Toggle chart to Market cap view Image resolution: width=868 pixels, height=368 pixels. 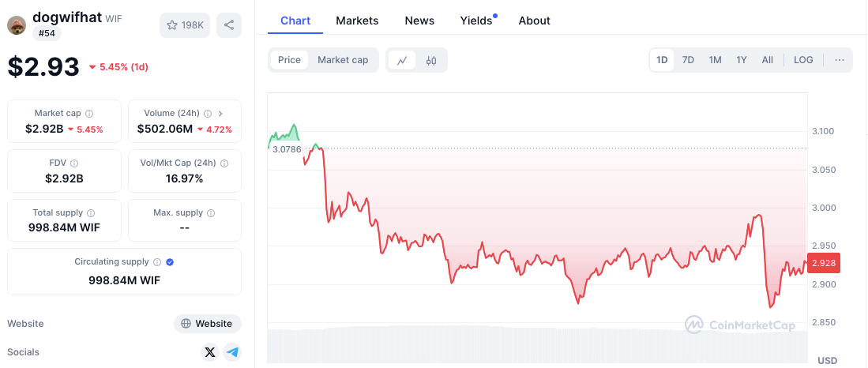(343, 60)
